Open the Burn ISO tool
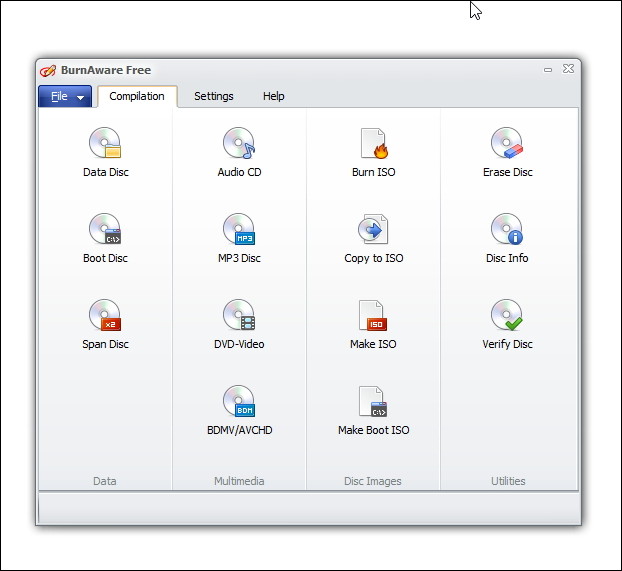The width and height of the screenshot is (622, 571). tap(373, 152)
